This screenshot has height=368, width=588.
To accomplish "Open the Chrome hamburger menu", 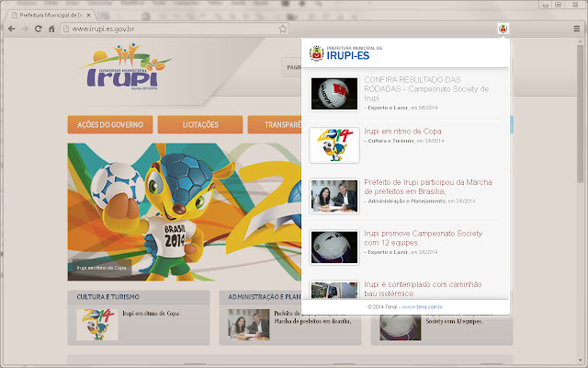I will click(x=576, y=29).
